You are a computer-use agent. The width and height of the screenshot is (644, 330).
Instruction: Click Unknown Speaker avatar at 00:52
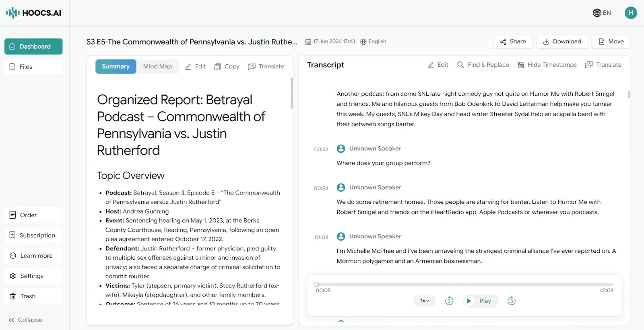pyautogui.click(x=341, y=149)
